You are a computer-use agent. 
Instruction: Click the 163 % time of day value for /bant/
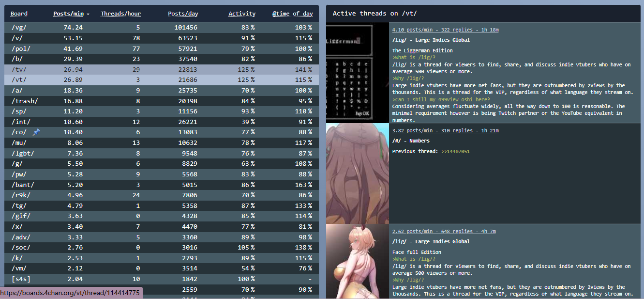tap(303, 185)
